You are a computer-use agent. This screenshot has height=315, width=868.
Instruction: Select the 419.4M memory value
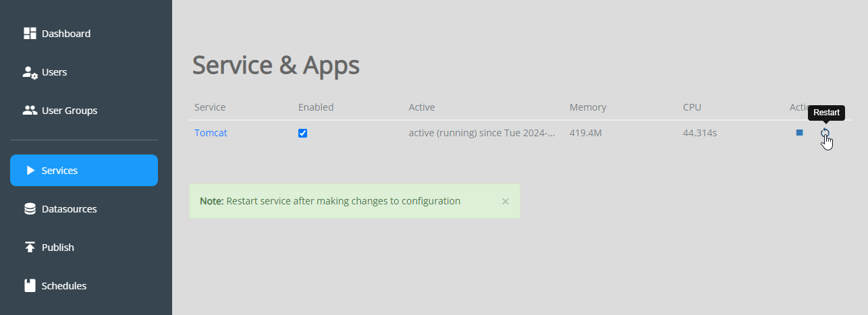point(586,133)
